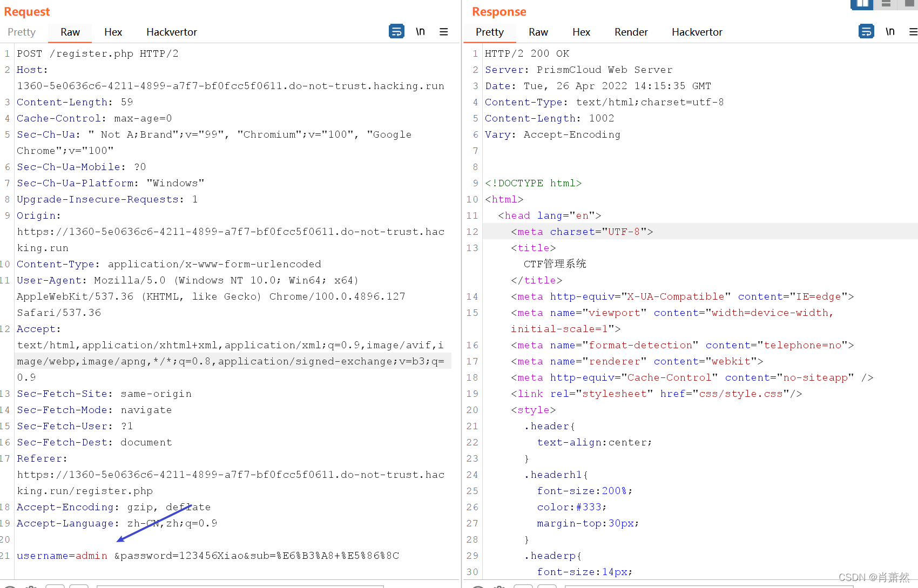This screenshot has width=918, height=588.
Task: Click 'Content-Length: 59' request header
Action: 75,102
